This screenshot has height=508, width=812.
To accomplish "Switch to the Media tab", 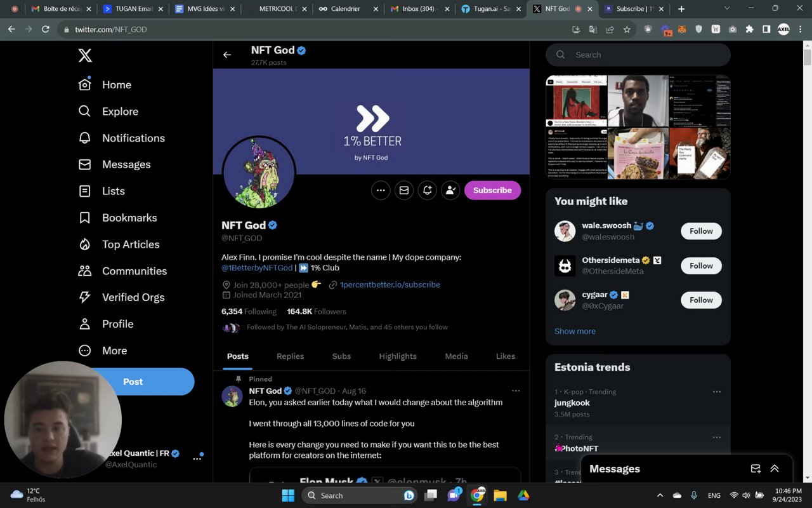I will point(456,356).
